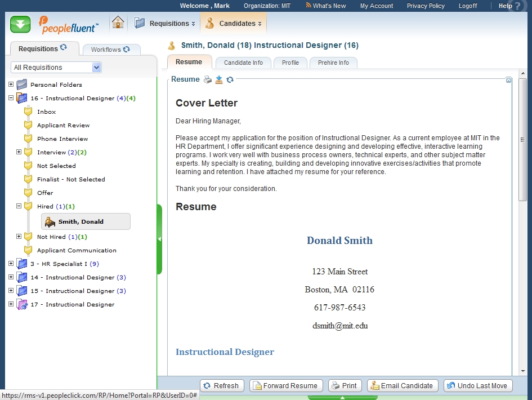Switch to the Workflows tab

(110, 50)
